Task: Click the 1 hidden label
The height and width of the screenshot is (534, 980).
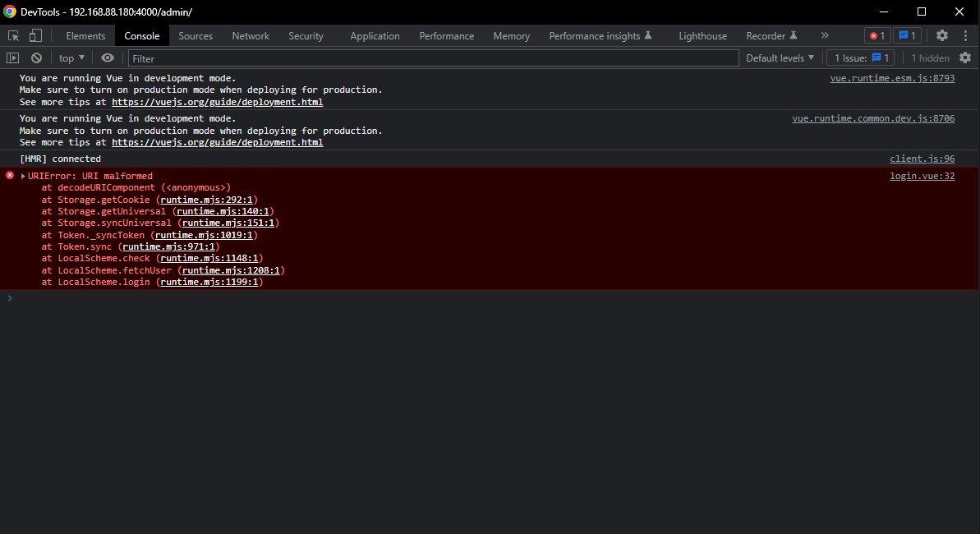Action: (x=930, y=58)
